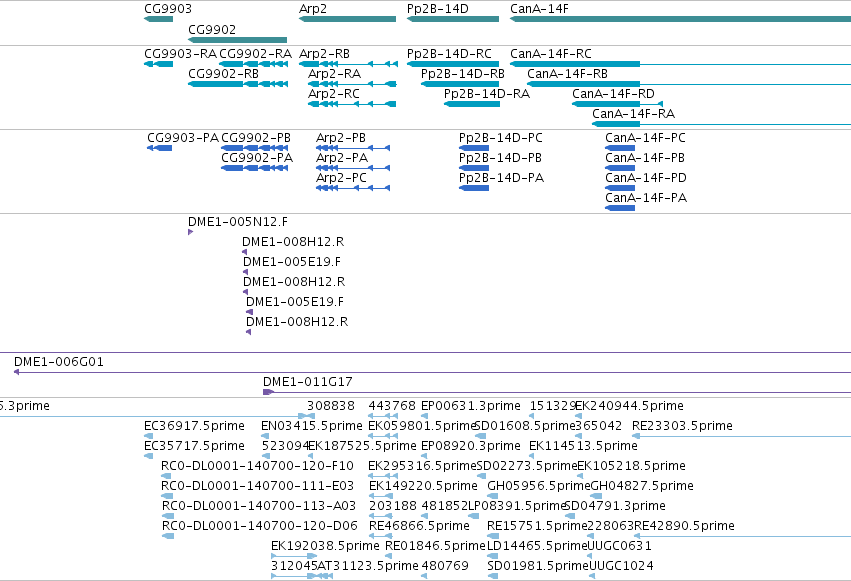Select protein CG9902-PB
The width and height of the screenshot is (851, 581).
(x=255, y=148)
